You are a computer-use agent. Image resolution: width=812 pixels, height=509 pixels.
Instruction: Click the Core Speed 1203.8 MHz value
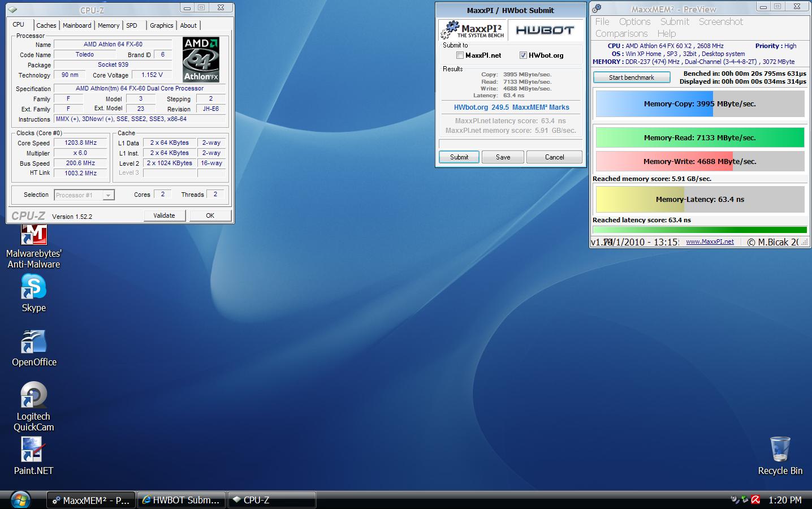(81, 143)
